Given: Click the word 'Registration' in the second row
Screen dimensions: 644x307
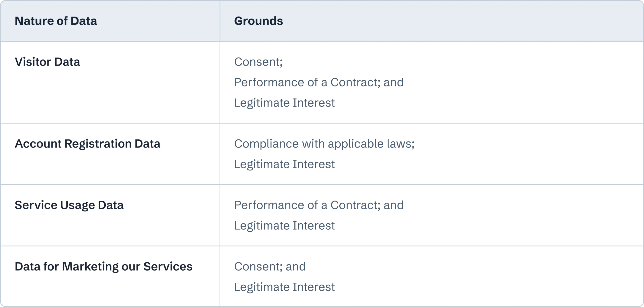Looking at the screenshot, I should pos(98,144).
